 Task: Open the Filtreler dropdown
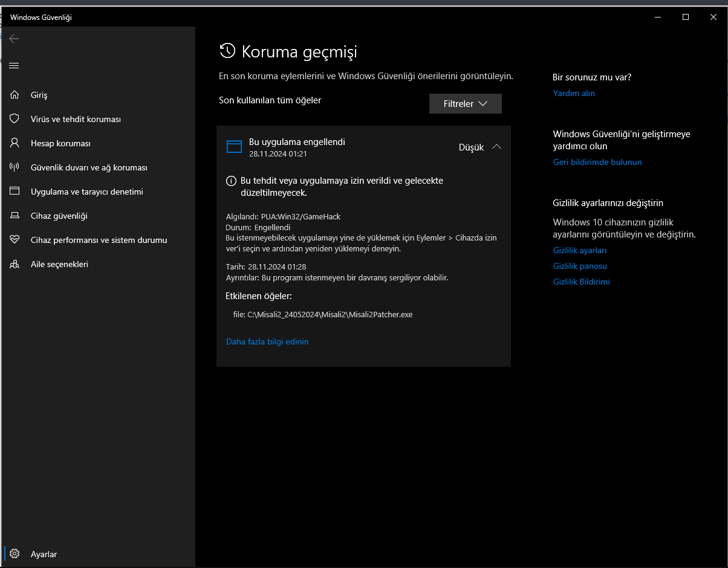466,104
